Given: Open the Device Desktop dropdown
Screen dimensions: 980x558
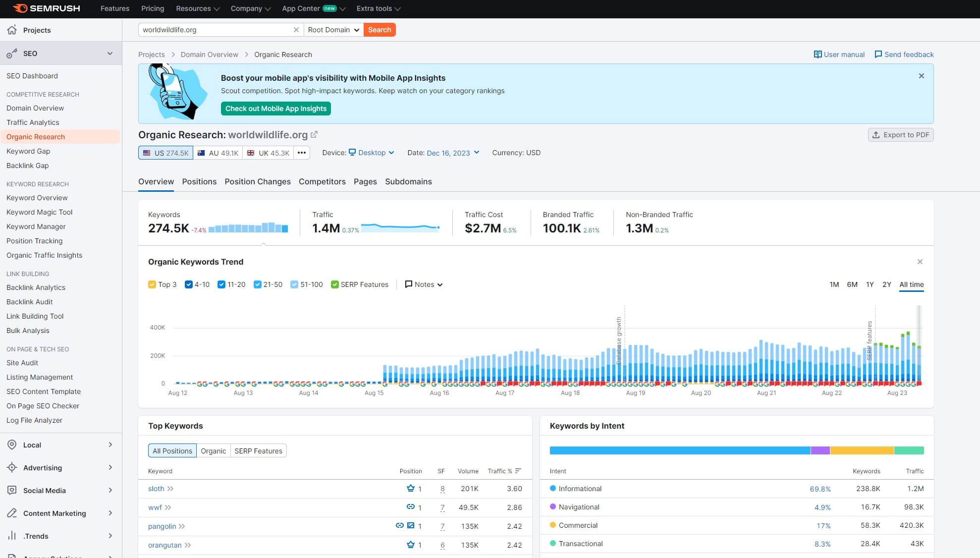Looking at the screenshot, I should tap(372, 153).
